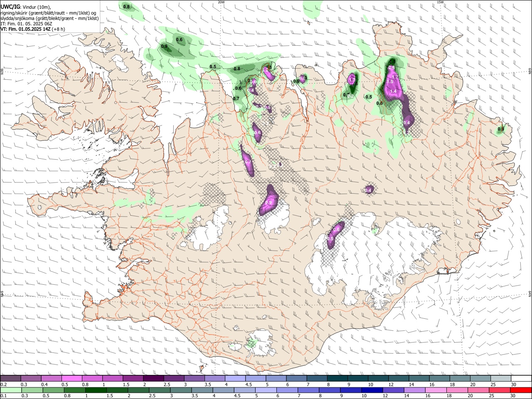
Task: Click the pale grey 25 swatch, upper legend
Action: tap(501, 378)
